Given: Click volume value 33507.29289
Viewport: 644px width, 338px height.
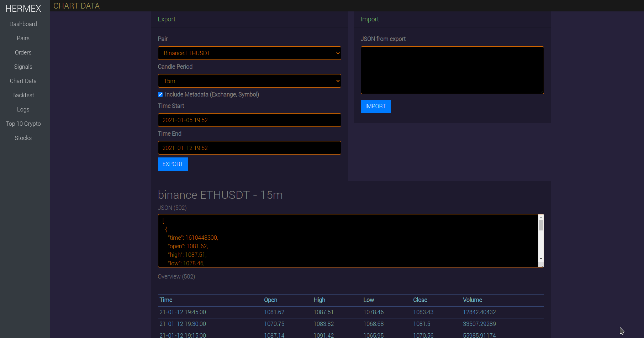Looking at the screenshot, I should [479, 324].
